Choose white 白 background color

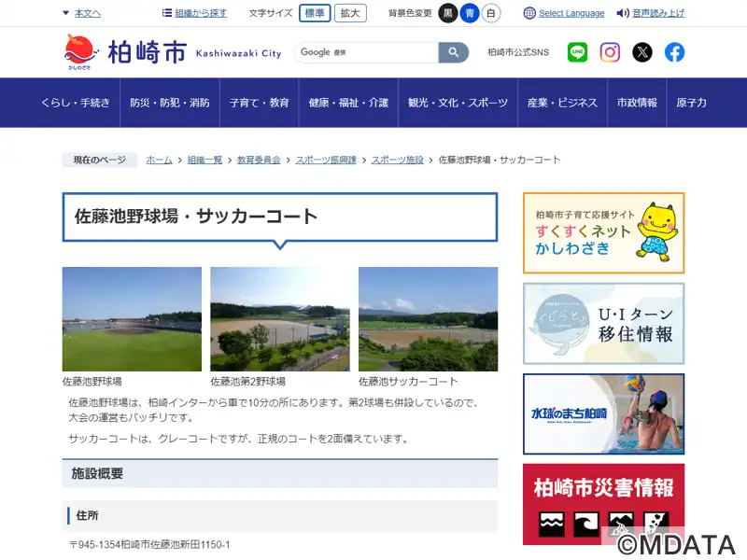[x=491, y=13]
